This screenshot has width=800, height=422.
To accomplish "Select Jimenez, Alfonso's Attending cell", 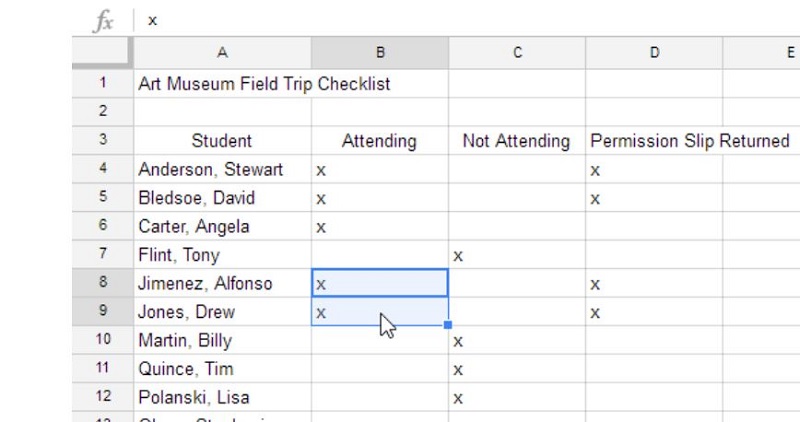I will [380, 283].
